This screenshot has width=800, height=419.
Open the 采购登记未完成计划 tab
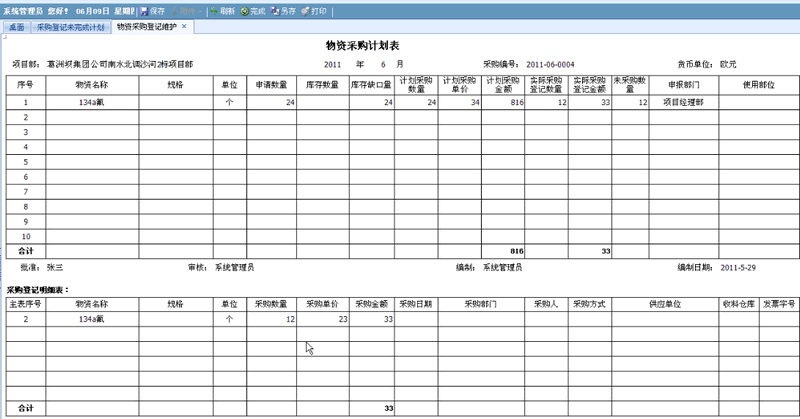[x=70, y=26]
